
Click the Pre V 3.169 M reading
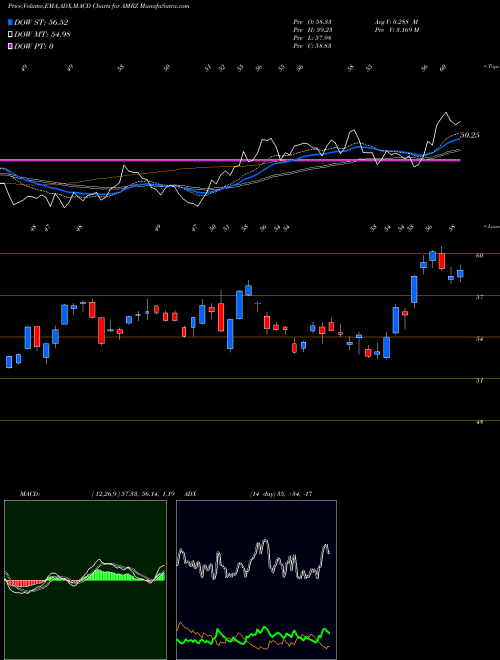point(396,30)
